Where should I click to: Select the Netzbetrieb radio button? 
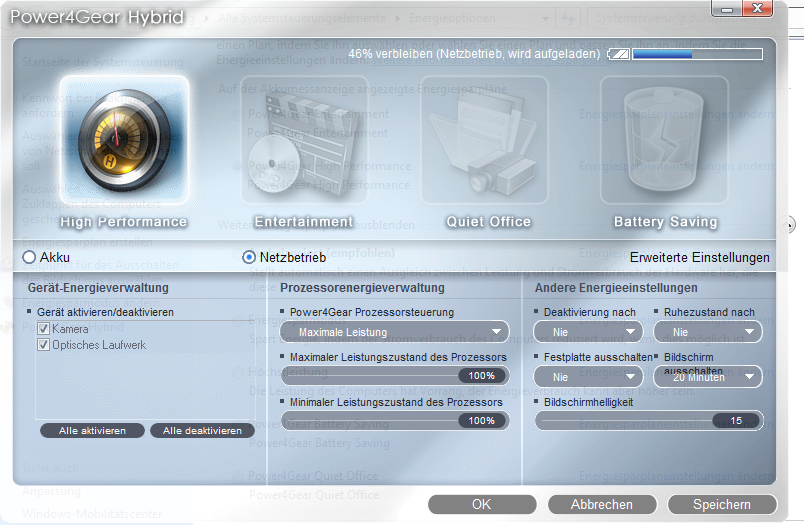point(249,257)
